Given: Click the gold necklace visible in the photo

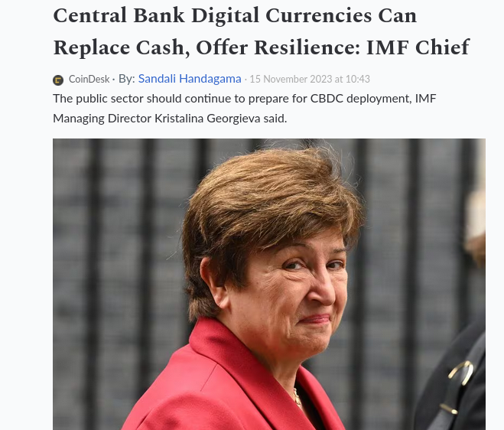Looking at the screenshot, I should [298, 398].
